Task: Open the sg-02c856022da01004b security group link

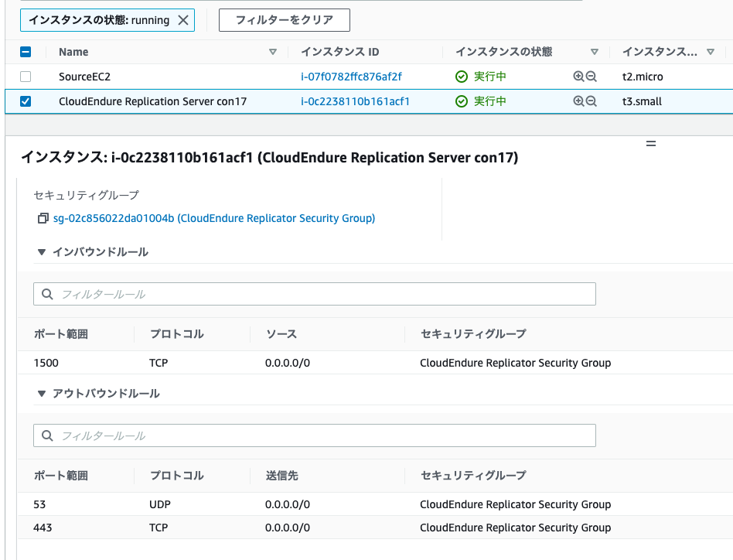Action: pyautogui.click(x=214, y=218)
